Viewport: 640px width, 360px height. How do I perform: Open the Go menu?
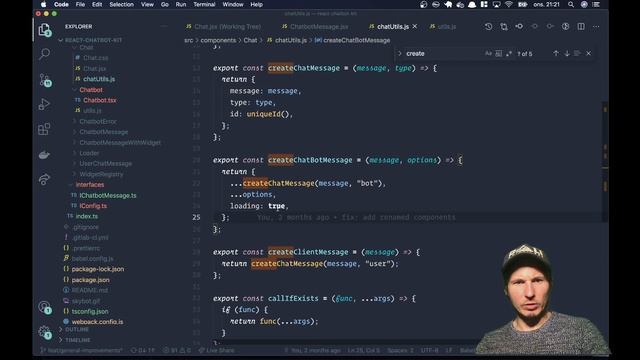[x=165, y=4]
